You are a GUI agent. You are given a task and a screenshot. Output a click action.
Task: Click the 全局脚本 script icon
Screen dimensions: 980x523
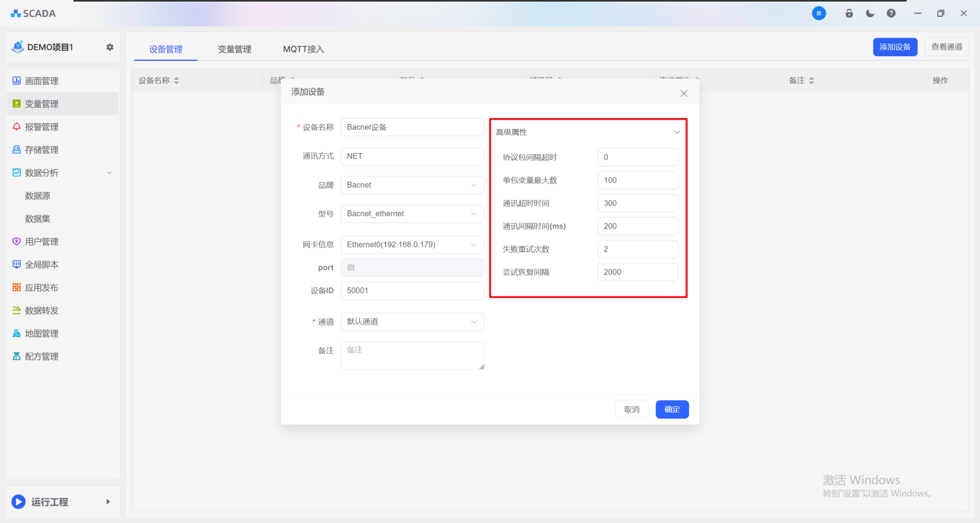click(17, 264)
